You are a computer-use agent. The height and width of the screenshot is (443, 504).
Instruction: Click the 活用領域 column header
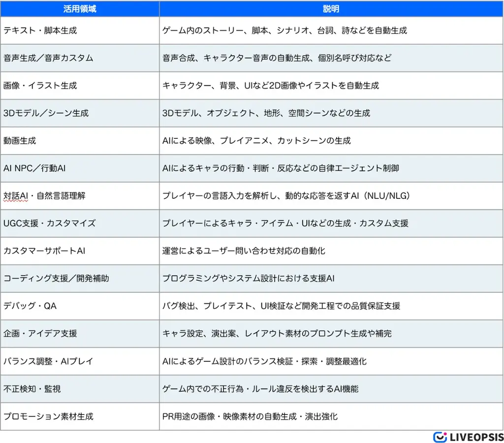(80, 9)
